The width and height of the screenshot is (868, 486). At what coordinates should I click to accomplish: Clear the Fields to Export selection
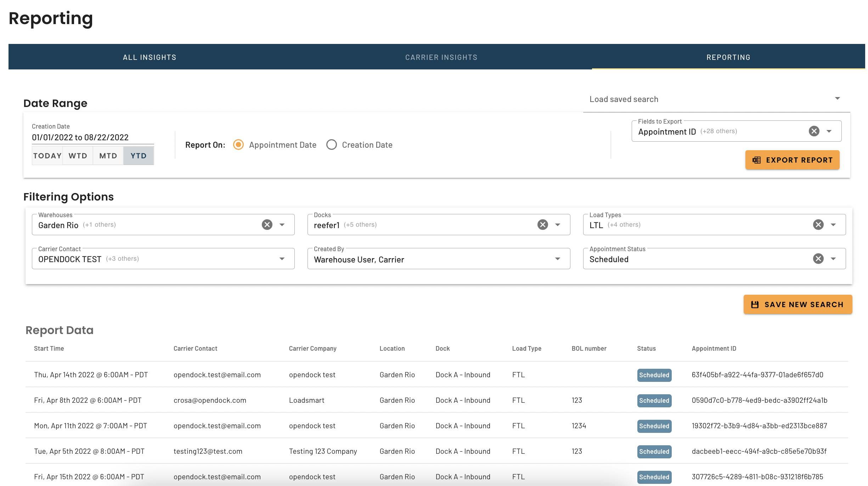(814, 131)
